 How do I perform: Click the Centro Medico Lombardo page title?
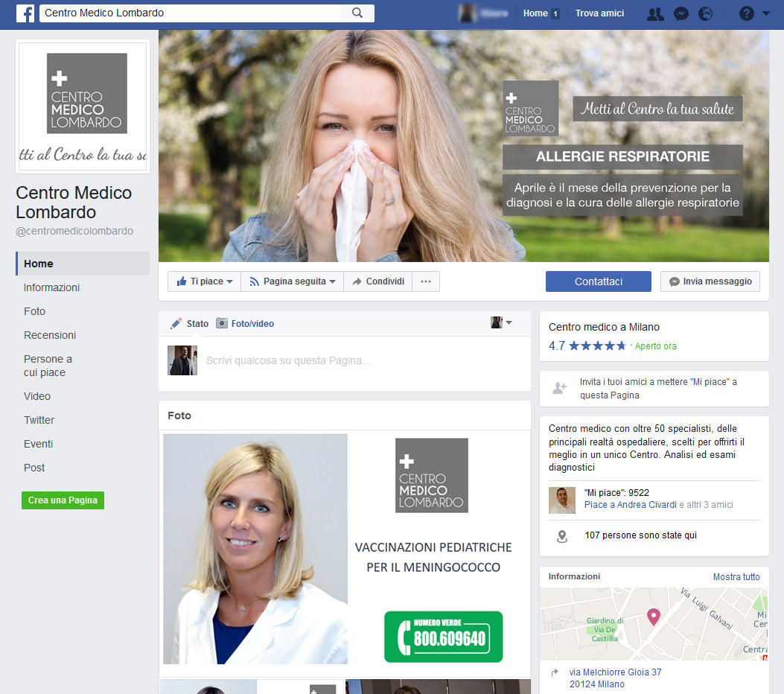74,203
